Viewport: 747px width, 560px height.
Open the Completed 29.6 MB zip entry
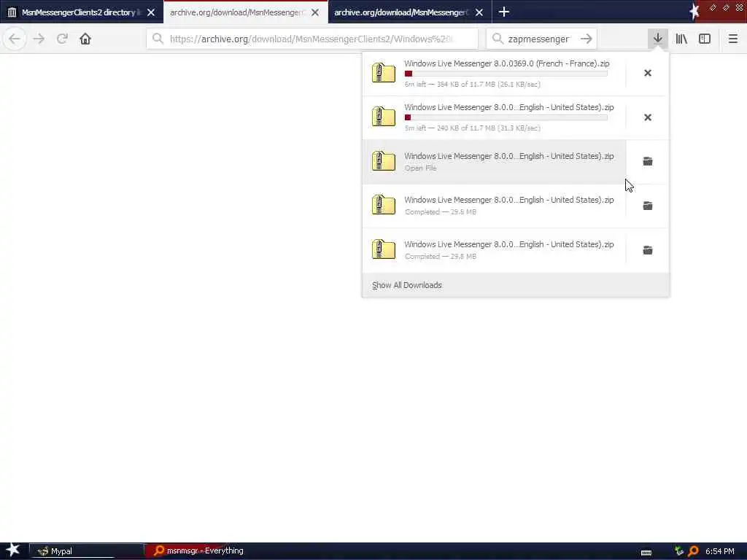pyautogui.click(x=494, y=206)
